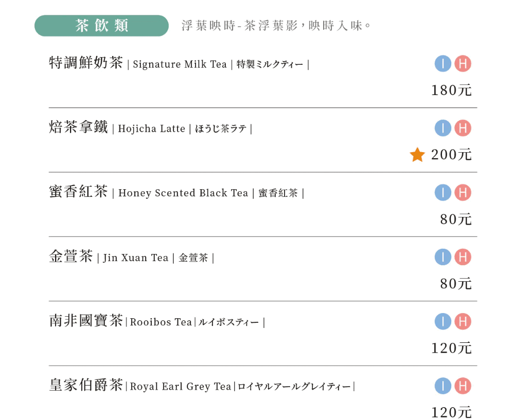Click the 180元 price of Signature Milk Tea
Image resolution: width=531 pixels, height=420 pixels.
(x=451, y=90)
